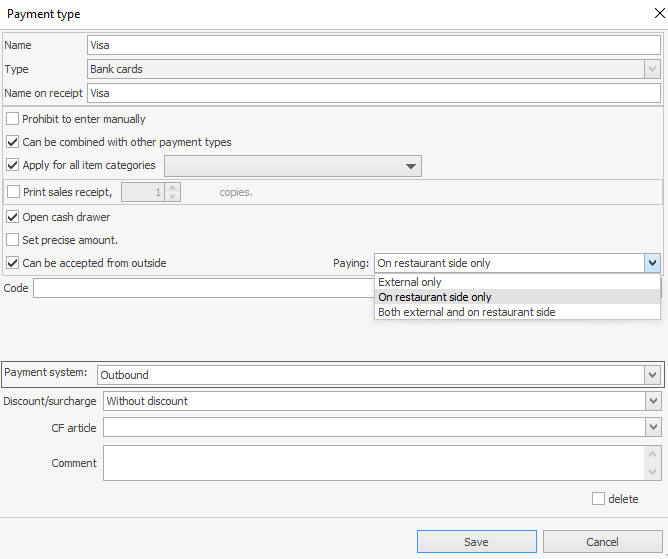The image size is (668, 559).
Task: Tick the 'delete' checkbox
Action: [598, 499]
